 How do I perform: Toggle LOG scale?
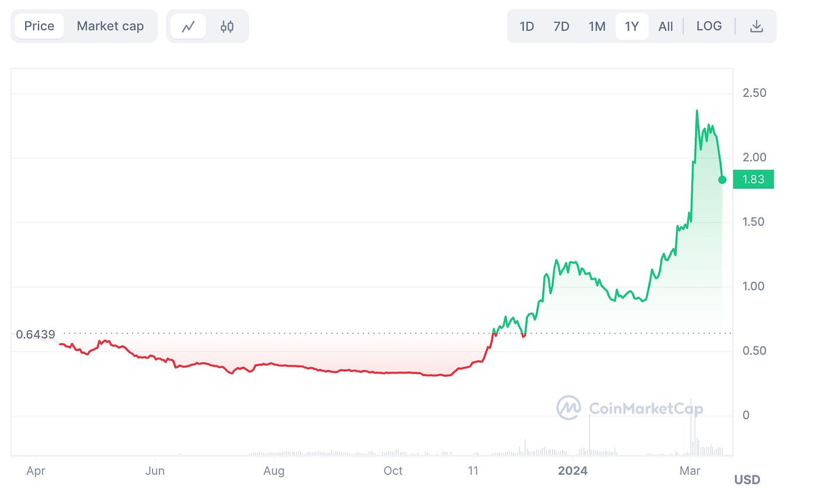(x=709, y=26)
